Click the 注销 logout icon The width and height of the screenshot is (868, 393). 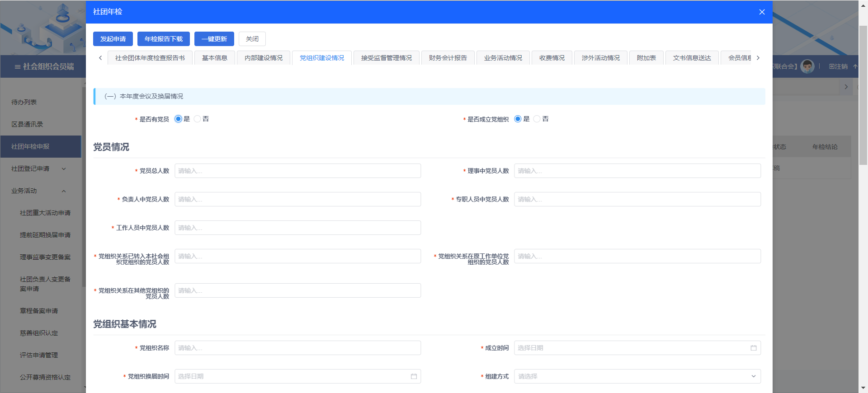tap(832, 66)
